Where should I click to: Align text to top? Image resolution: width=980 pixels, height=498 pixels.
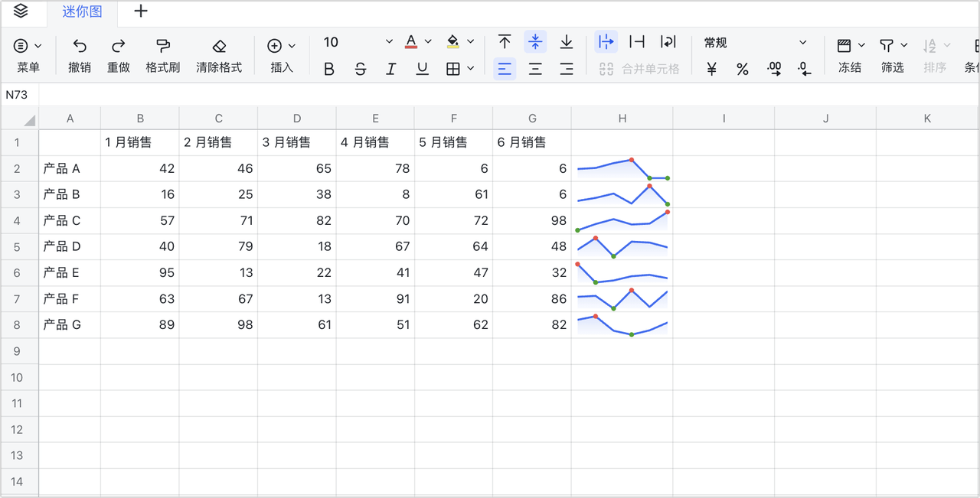505,42
